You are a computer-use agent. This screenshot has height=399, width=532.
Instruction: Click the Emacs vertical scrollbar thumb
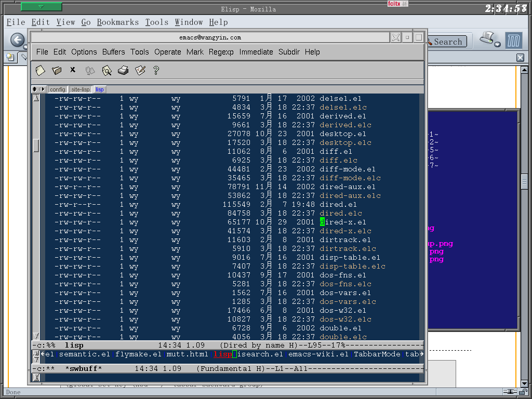(36, 146)
